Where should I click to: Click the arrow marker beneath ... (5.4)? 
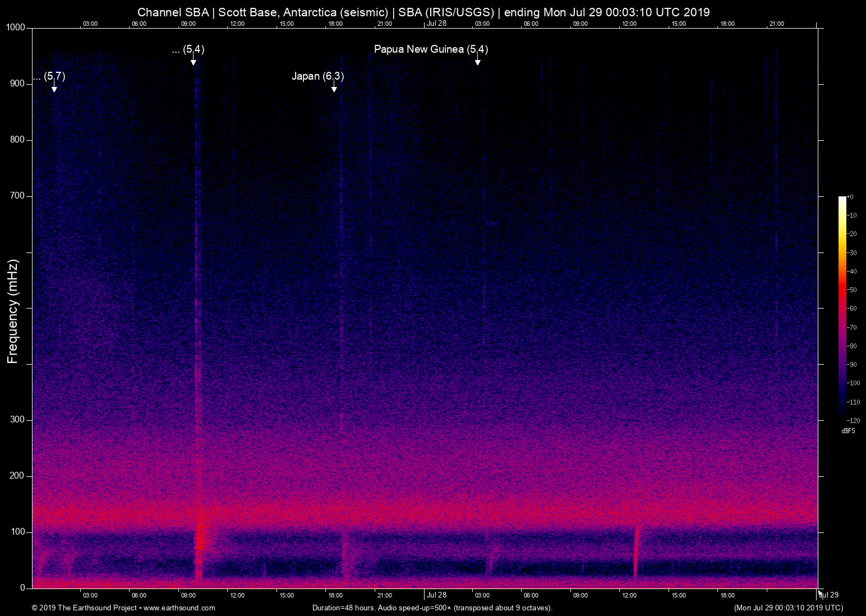pos(193,62)
